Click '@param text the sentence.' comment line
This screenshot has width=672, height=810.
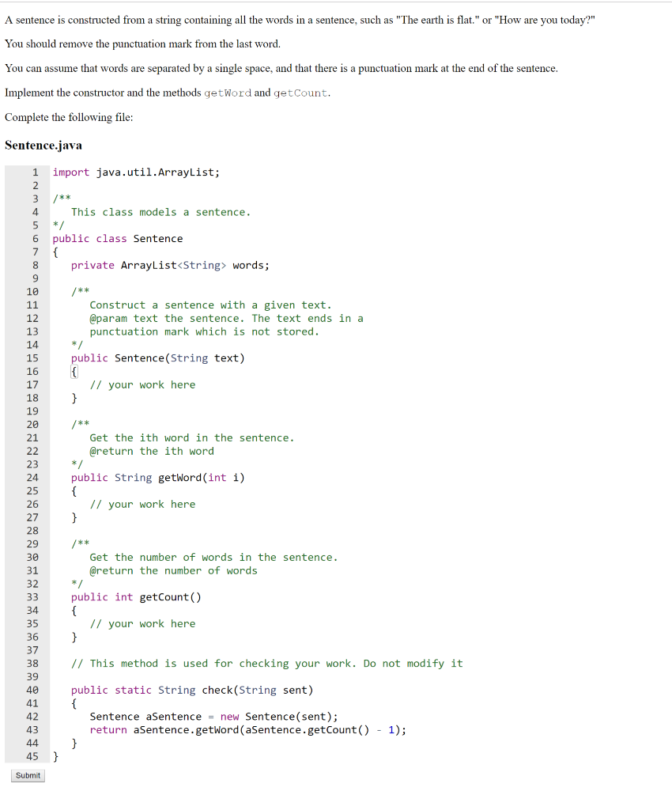coord(226,318)
